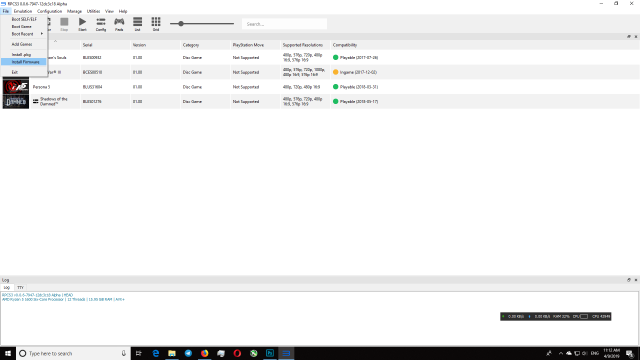The height and width of the screenshot is (360, 640).
Task: Click the Stop toolbar icon
Action: click(64, 24)
